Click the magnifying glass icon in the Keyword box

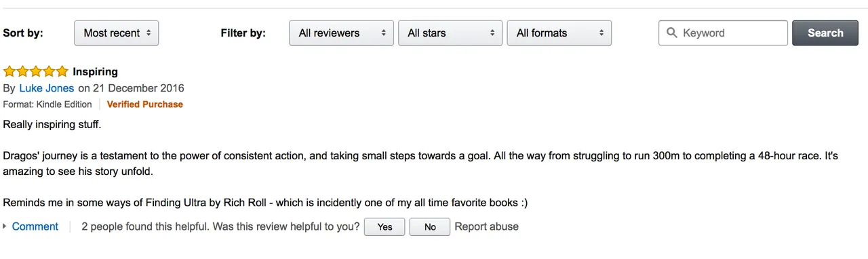click(672, 33)
